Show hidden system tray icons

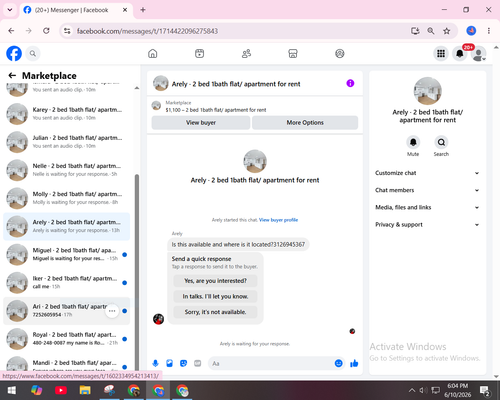click(412, 390)
